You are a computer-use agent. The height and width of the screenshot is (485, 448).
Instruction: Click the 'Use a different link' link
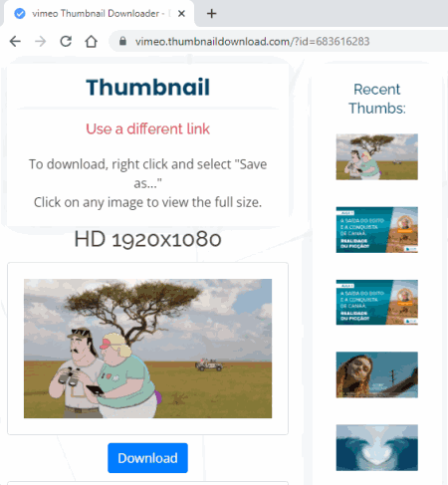[x=147, y=128]
